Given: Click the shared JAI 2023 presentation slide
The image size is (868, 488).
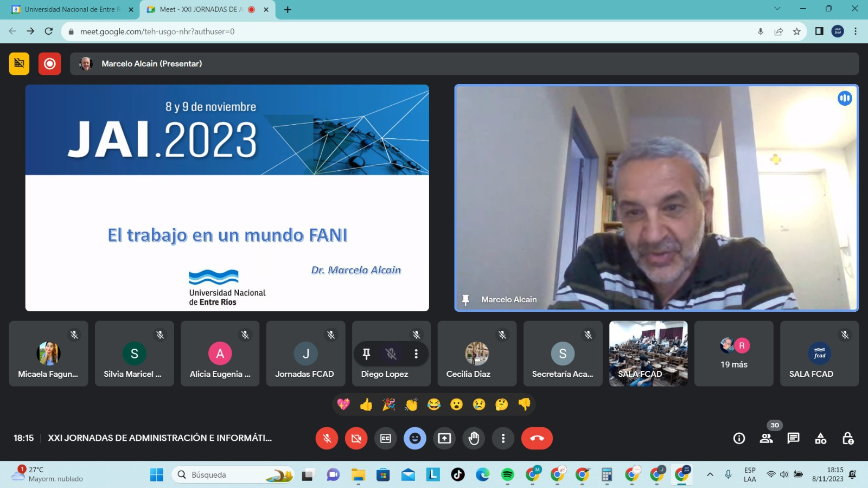Looking at the screenshot, I should [x=227, y=198].
